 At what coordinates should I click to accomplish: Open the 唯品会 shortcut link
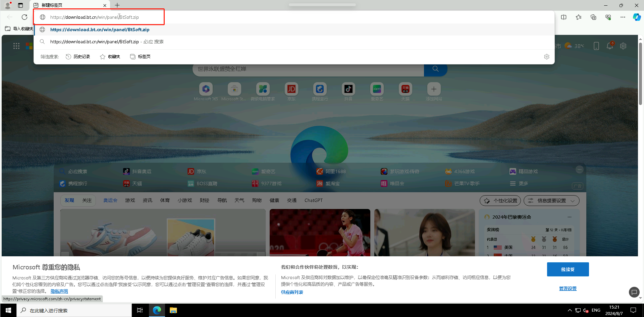tap(392, 183)
